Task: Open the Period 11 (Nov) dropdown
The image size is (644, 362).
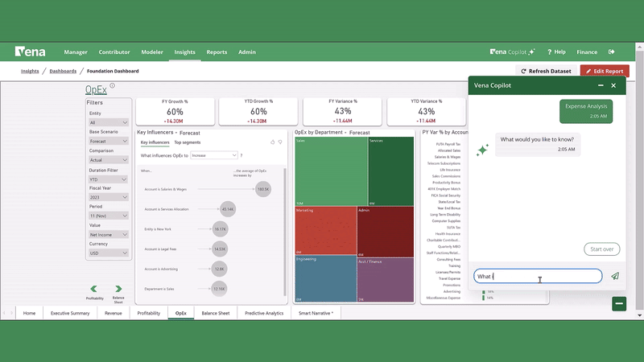Action: pyautogui.click(x=109, y=216)
